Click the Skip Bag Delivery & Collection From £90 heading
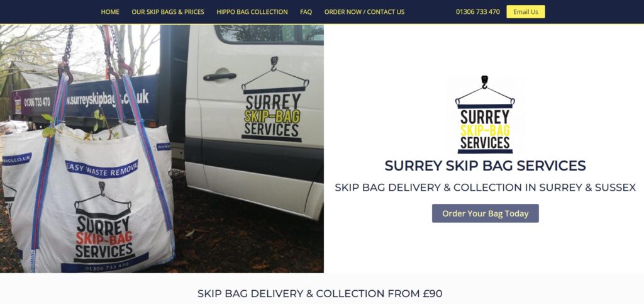Screen dimensions: 644x304 [x=319, y=293]
